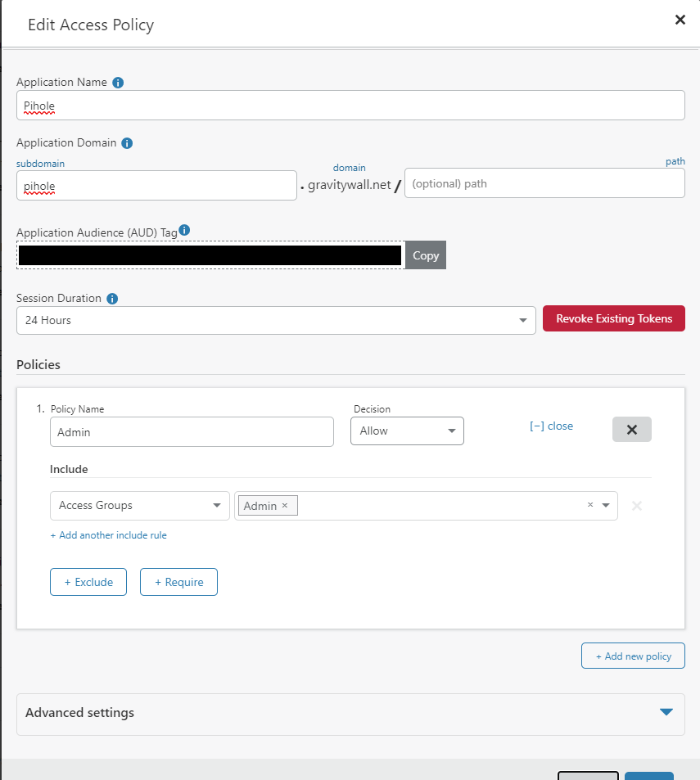Click the Application Audience (AUD) Tag info icon

point(184,230)
